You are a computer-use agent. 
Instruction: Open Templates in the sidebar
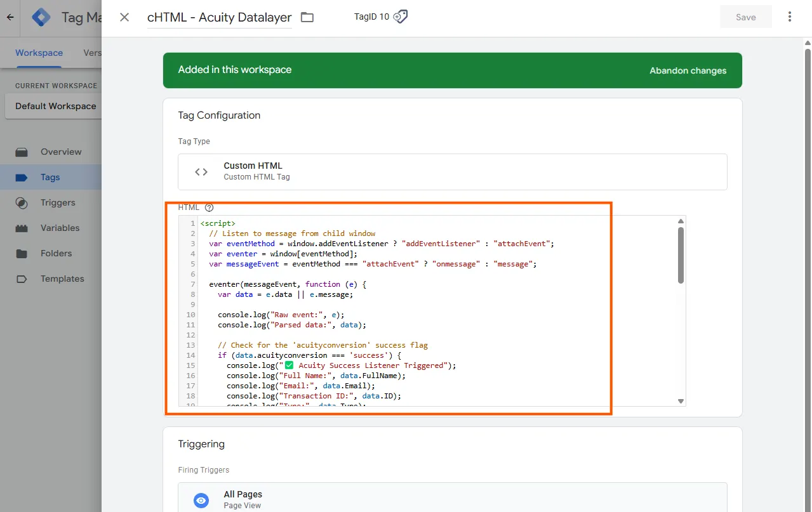(62, 279)
